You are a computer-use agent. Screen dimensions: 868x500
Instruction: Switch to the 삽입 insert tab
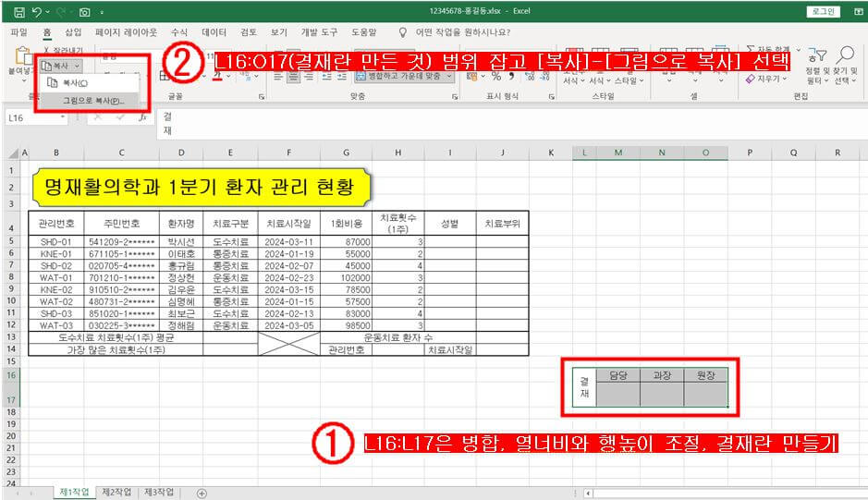[73, 32]
